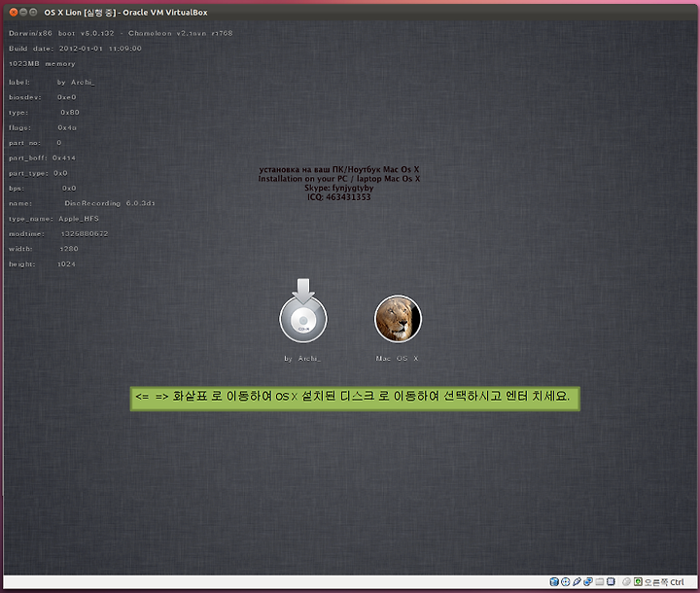The width and height of the screenshot is (700, 593).
Task: Minimize the OS X Lion VirtualBox window
Action: (23, 12)
